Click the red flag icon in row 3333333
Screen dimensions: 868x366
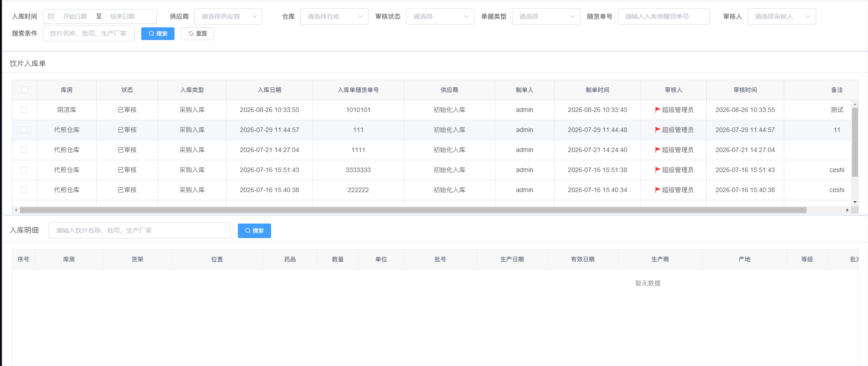pyautogui.click(x=657, y=170)
